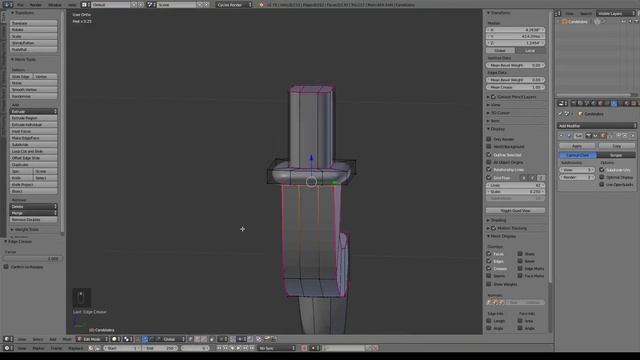Select the highlighted Modifiers properties tab icon
The height and width of the screenshot is (360, 640).
pos(614,103)
